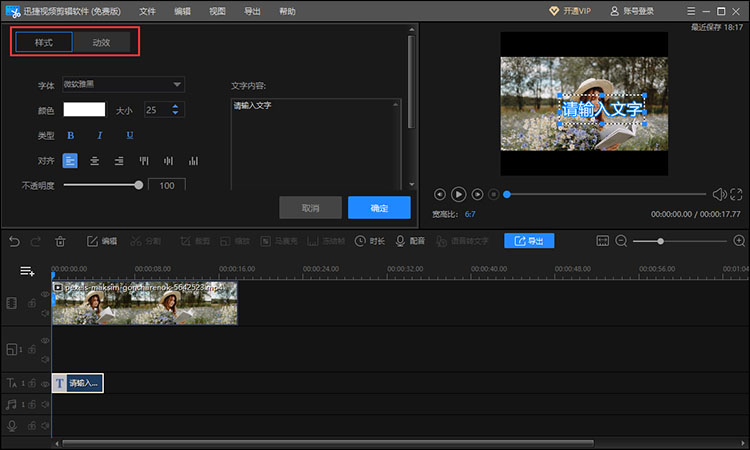Click the timeline zoom in magnifier
The width and height of the screenshot is (750, 450).
click(x=739, y=241)
